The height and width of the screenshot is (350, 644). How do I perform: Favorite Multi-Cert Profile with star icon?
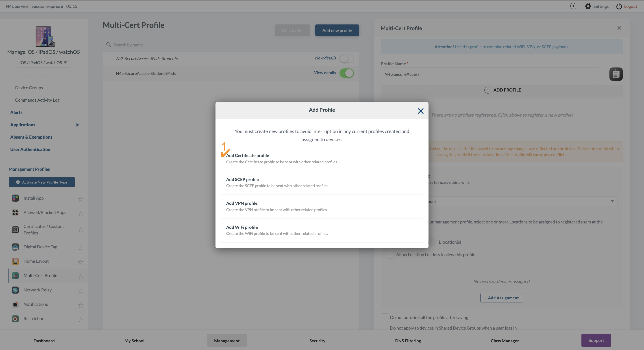(81, 276)
